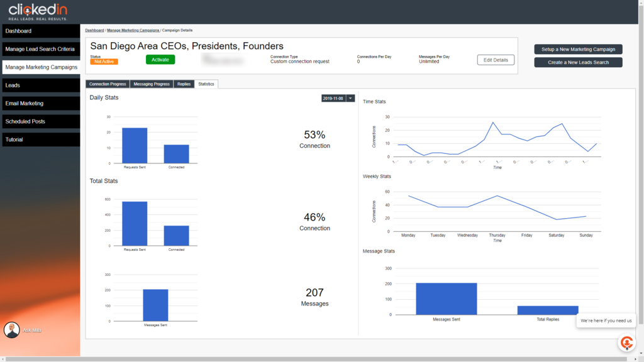
Task: Click the horizontal scrollbar at the bottom
Action: pos(316,359)
